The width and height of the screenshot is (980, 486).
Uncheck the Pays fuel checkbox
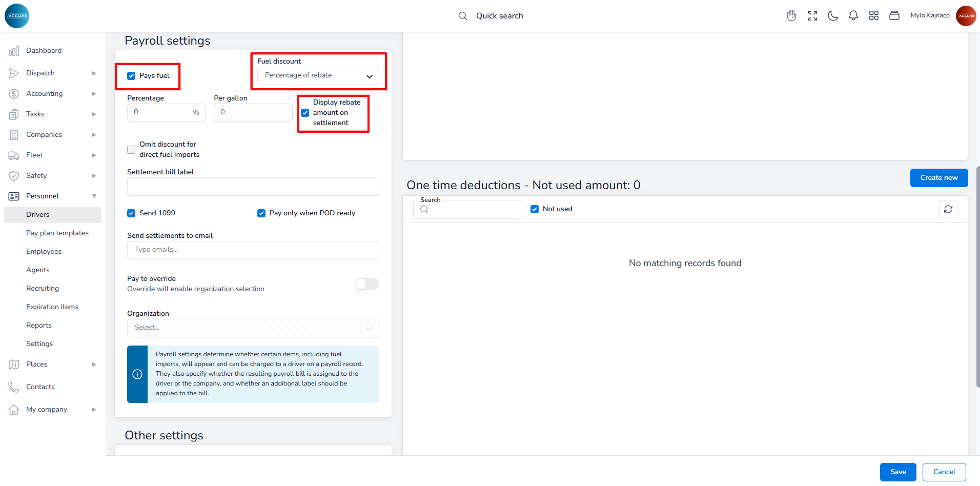(131, 76)
